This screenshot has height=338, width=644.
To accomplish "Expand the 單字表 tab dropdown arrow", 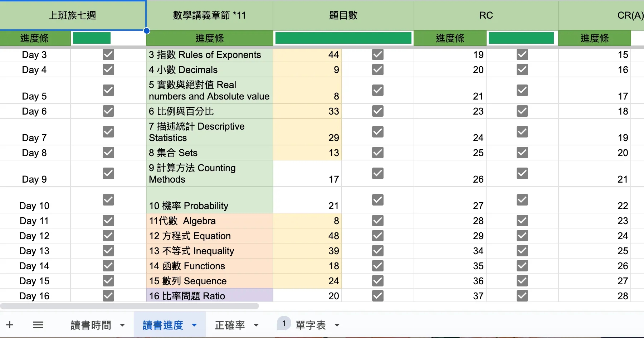I will pos(337,325).
